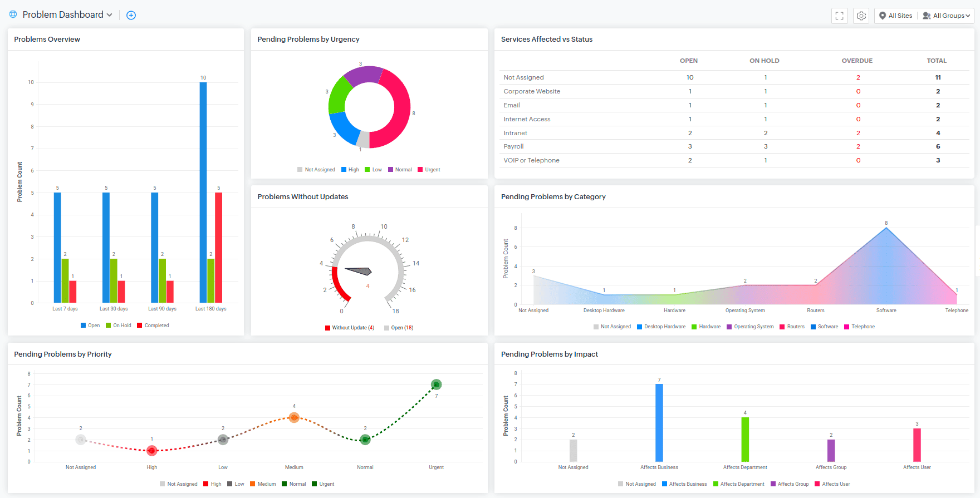980x498 pixels.
Task: Click Payroll total count 6
Action: tap(938, 146)
